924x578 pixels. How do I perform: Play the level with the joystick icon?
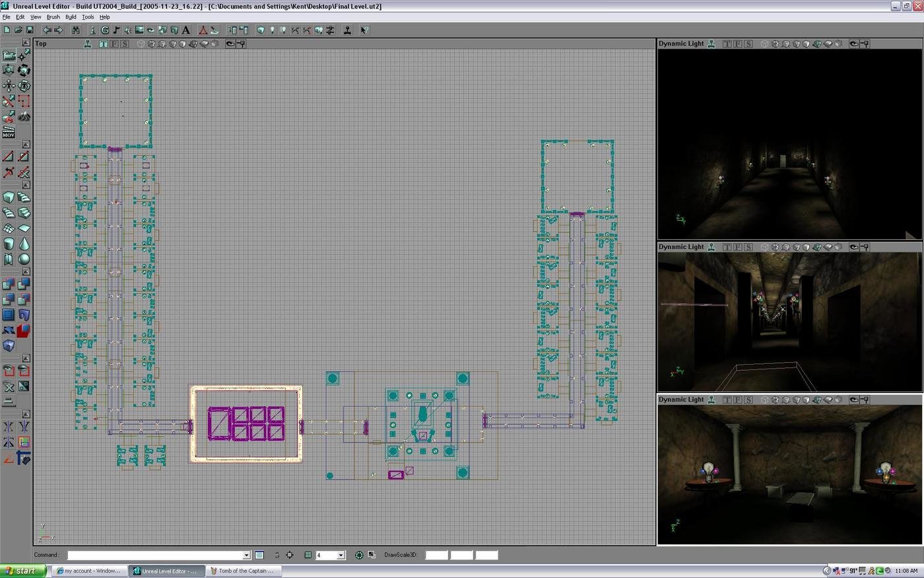(x=348, y=30)
